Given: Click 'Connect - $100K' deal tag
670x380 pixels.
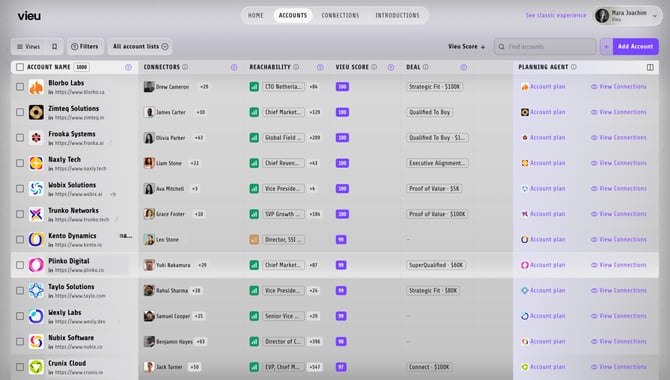Looking at the screenshot, I should [x=429, y=367].
